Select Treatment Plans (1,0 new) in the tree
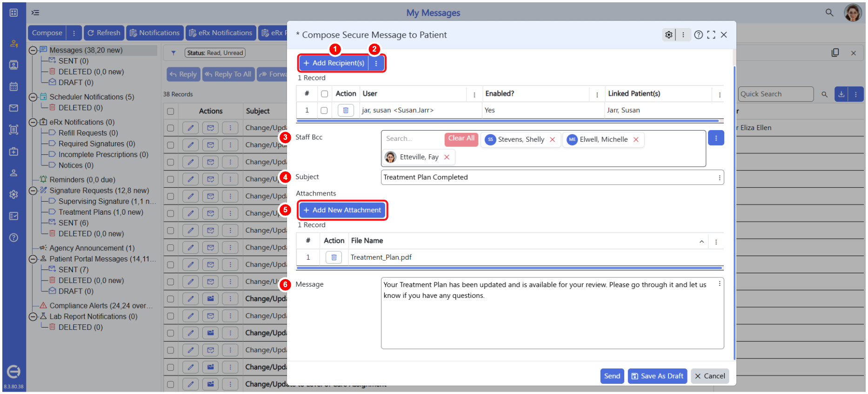 point(101,212)
